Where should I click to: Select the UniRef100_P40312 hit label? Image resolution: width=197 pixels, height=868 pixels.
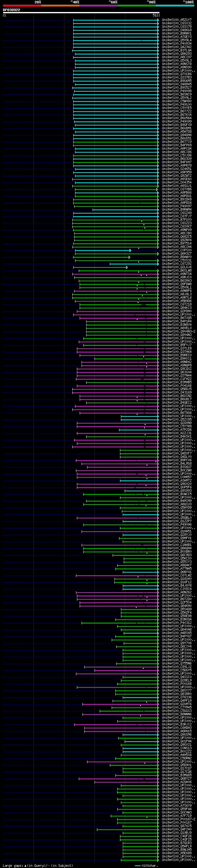point(177,623)
